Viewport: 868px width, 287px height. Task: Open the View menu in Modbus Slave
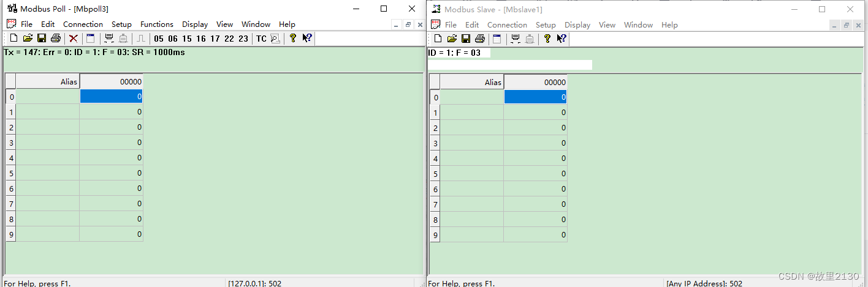tap(607, 25)
